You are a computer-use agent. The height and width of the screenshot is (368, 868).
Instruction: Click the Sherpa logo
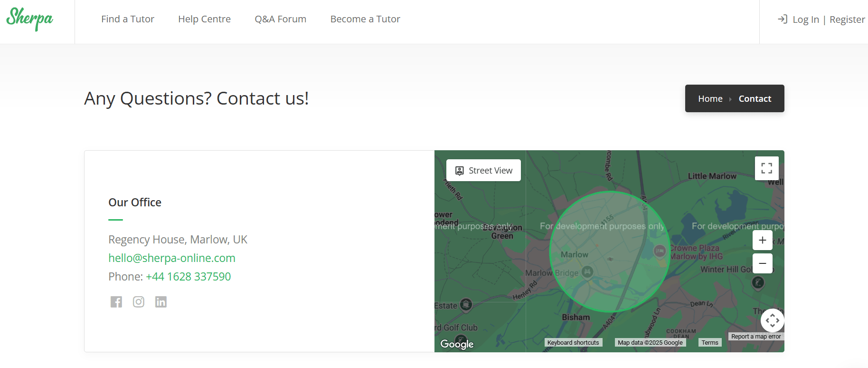point(29,19)
